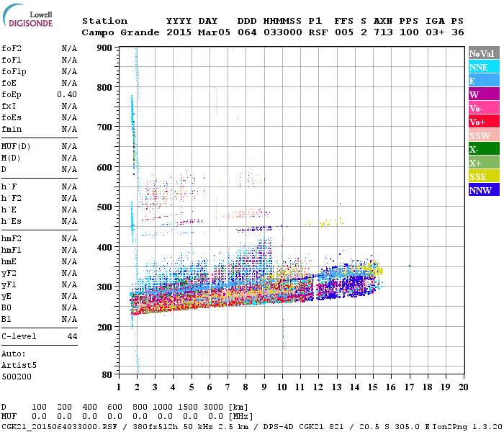Image resolution: width=504 pixels, height=432 pixels.
Task: Select the E blue legend swatch
Action: coord(484,81)
